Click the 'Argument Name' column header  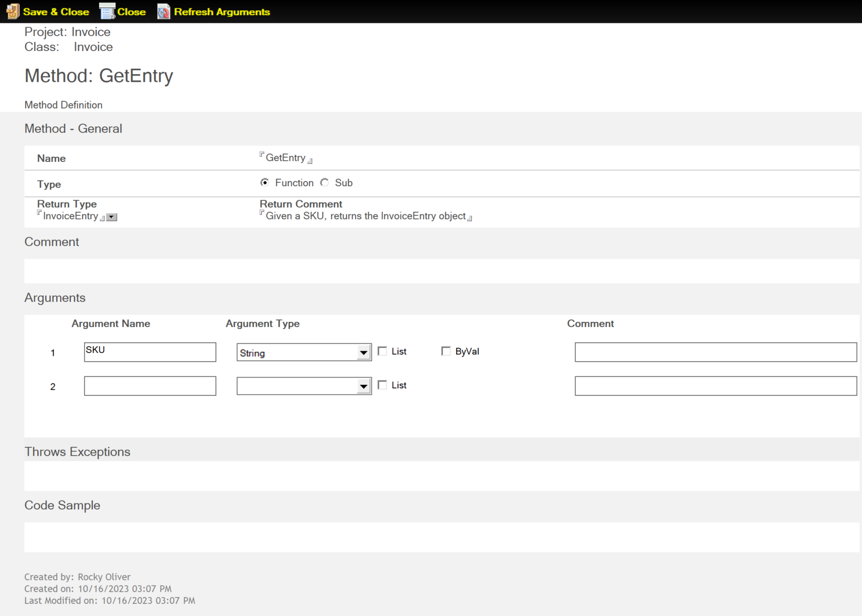point(111,323)
